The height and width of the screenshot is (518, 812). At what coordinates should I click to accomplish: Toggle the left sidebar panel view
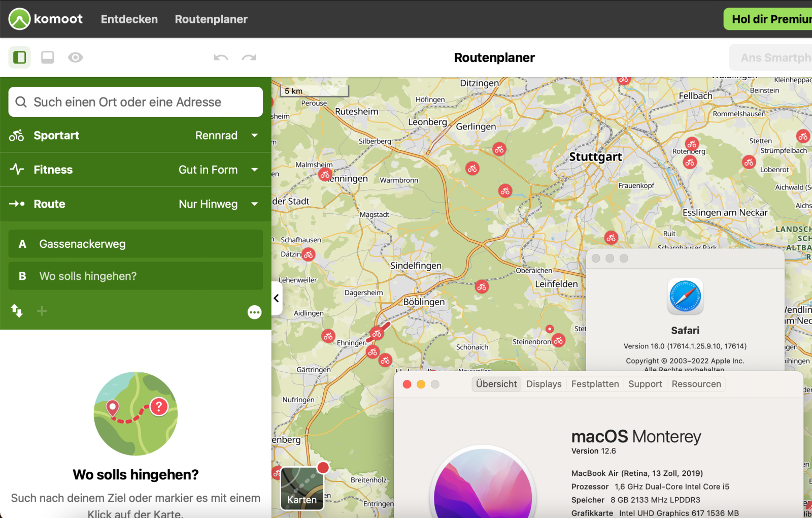[x=20, y=57]
